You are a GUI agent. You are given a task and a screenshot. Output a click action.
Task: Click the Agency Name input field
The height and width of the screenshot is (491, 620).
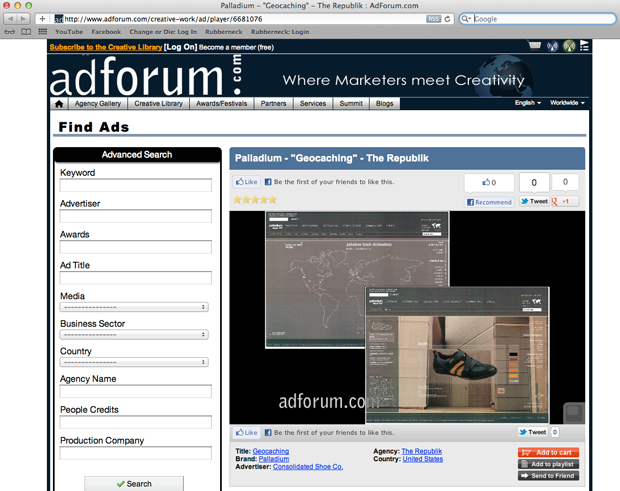tap(136, 391)
